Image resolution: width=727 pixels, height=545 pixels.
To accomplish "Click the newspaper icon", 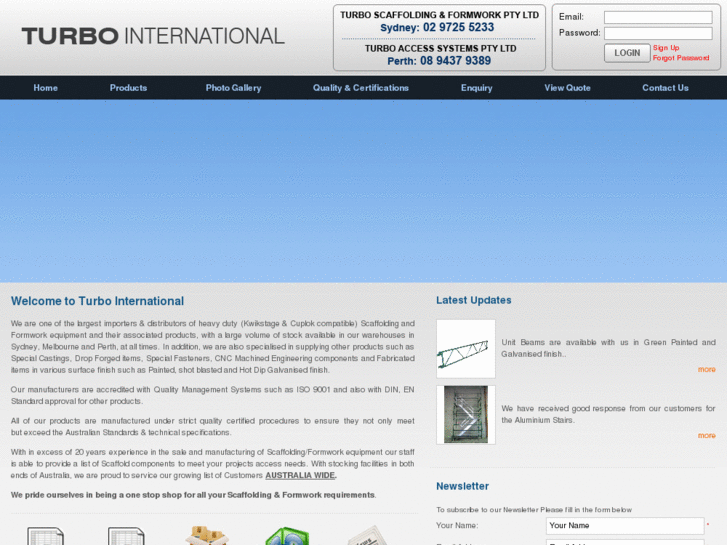I will pyautogui.click(x=368, y=536).
